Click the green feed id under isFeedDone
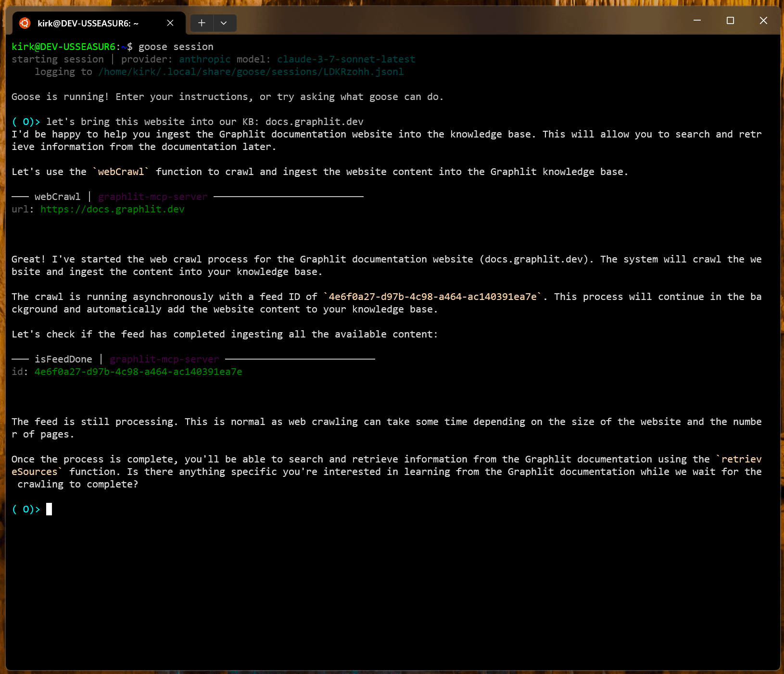 (138, 372)
